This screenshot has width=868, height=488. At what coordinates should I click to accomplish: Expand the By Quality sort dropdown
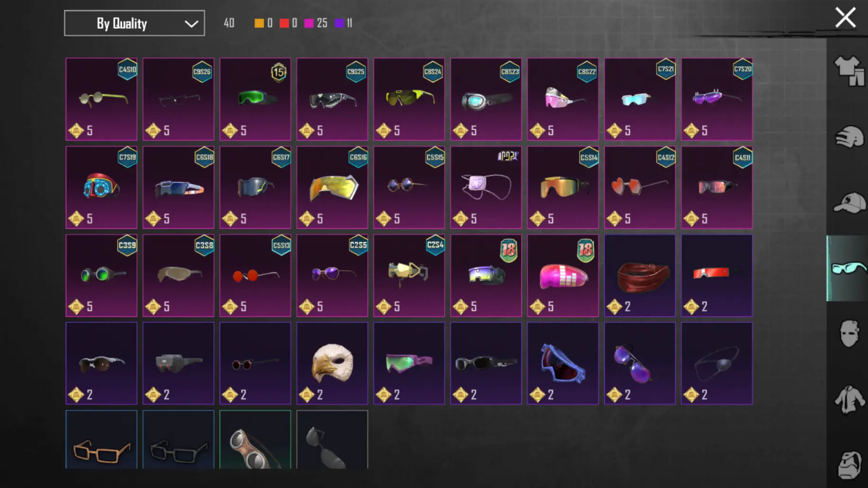pyautogui.click(x=134, y=23)
